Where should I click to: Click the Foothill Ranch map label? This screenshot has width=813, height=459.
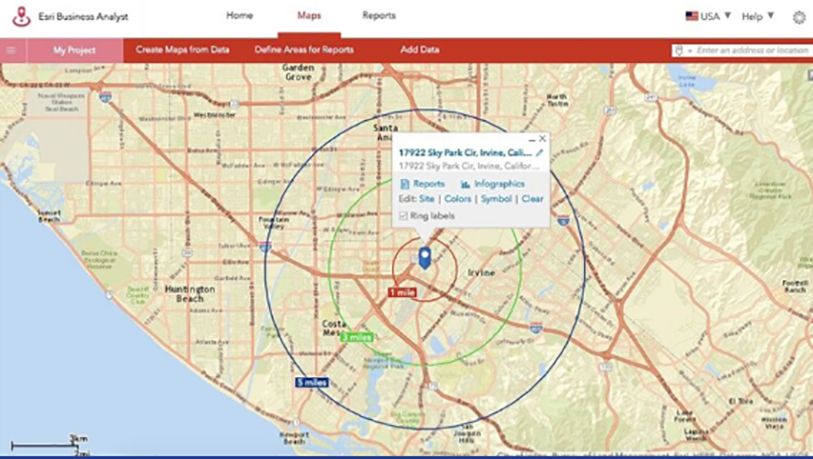point(795,286)
